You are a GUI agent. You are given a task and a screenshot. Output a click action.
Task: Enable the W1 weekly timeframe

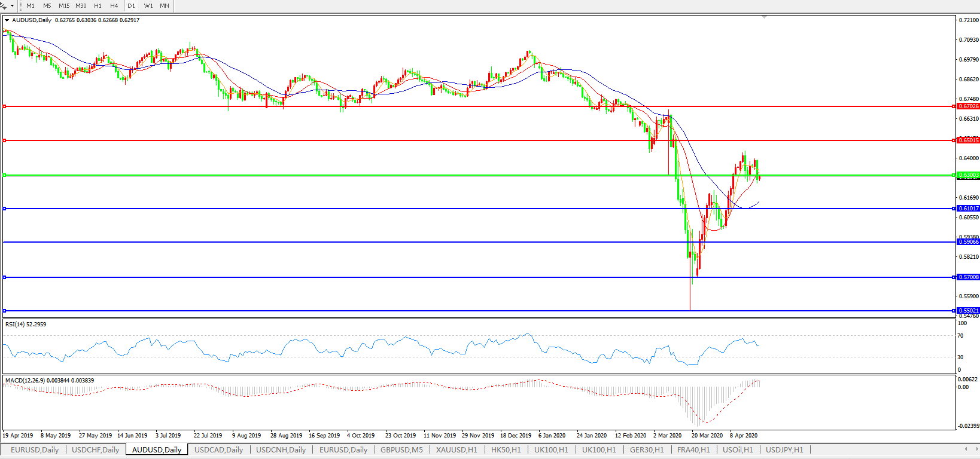pos(148,5)
